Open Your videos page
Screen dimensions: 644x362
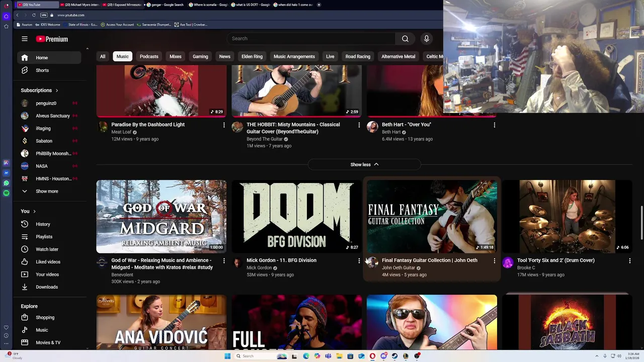click(x=49, y=275)
